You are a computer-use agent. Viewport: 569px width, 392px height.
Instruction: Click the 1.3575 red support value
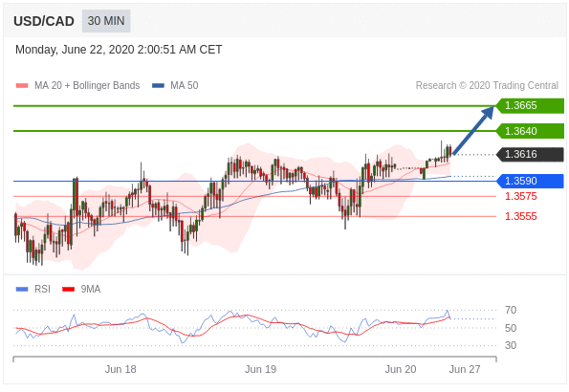pos(521,196)
